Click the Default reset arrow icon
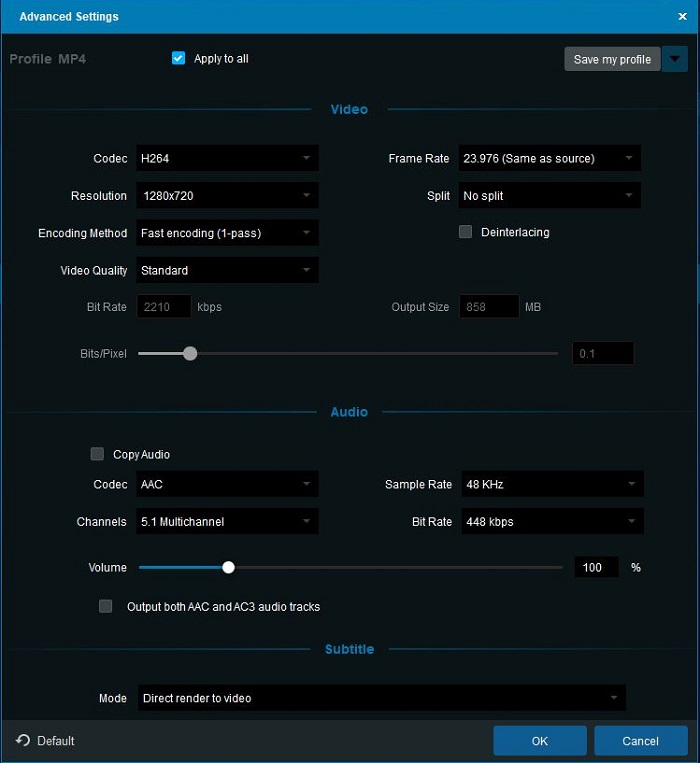The image size is (700, 763). (x=23, y=741)
